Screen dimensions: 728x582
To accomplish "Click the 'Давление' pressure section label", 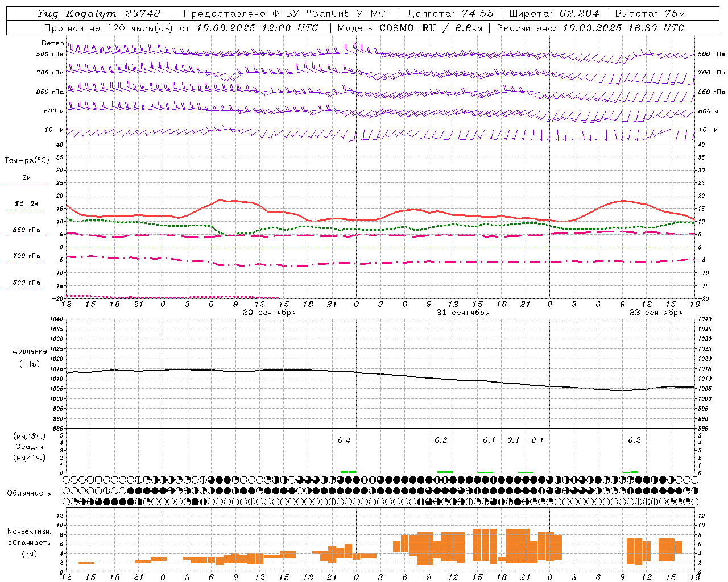I will [x=30, y=351].
